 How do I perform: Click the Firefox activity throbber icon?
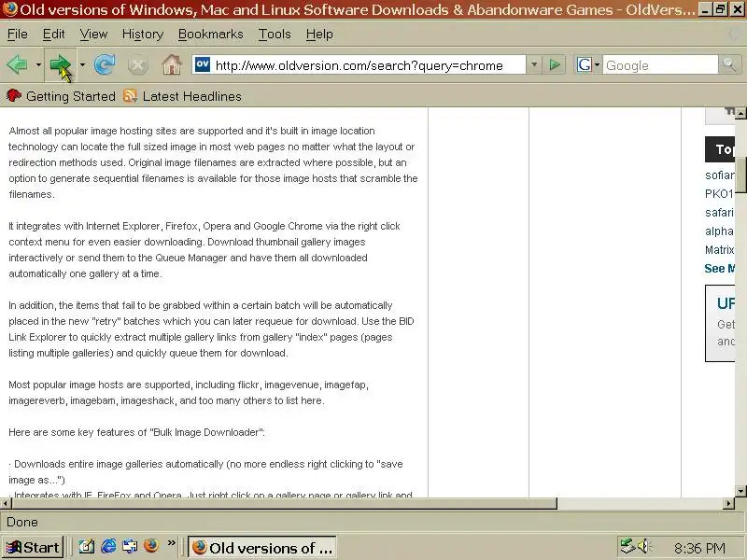[737, 35]
